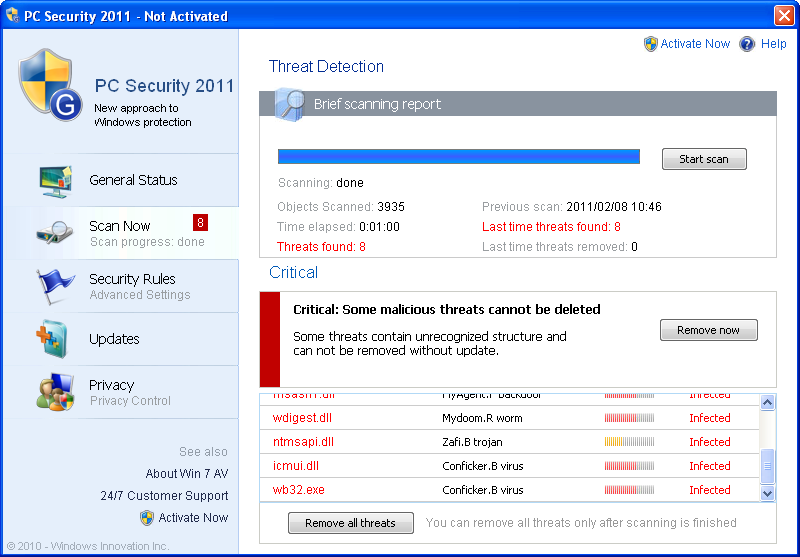Go to the Updates section
This screenshot has height=557, width=800.
pyautogui.click(x=121, y=339)
